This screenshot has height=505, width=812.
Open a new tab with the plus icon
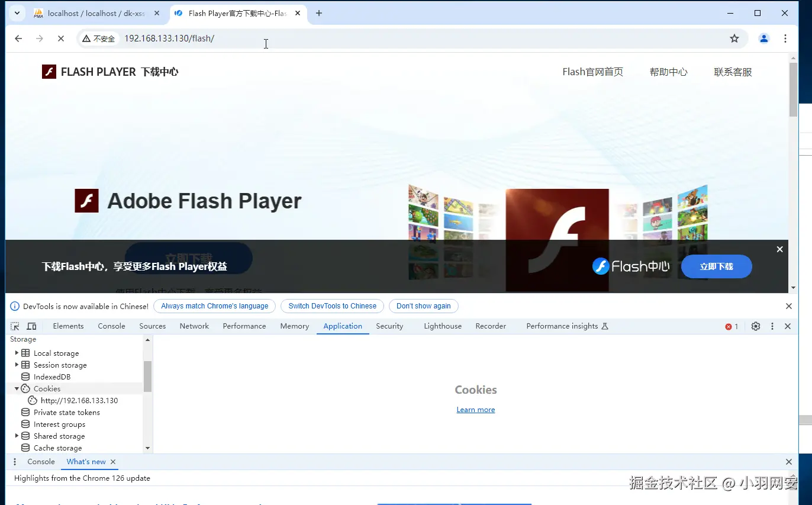[319, 13]
